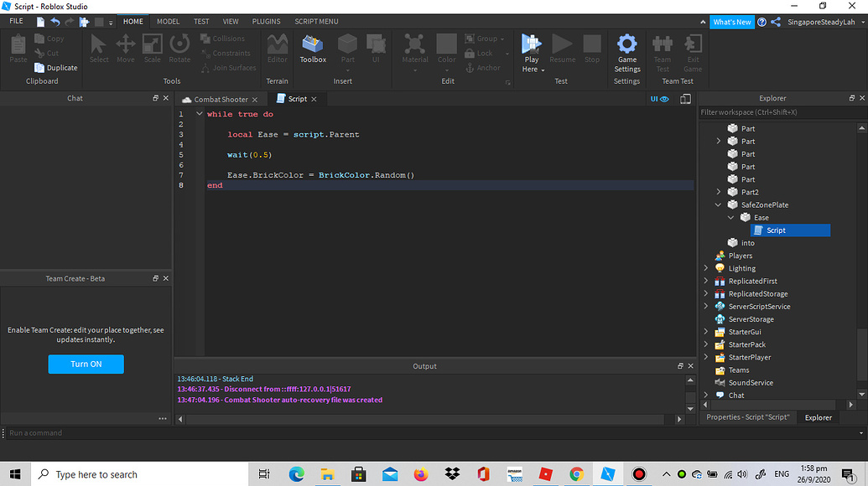Expand Lighting in the Explorer panel
868x486 pixels.
(x=705, y=268)
